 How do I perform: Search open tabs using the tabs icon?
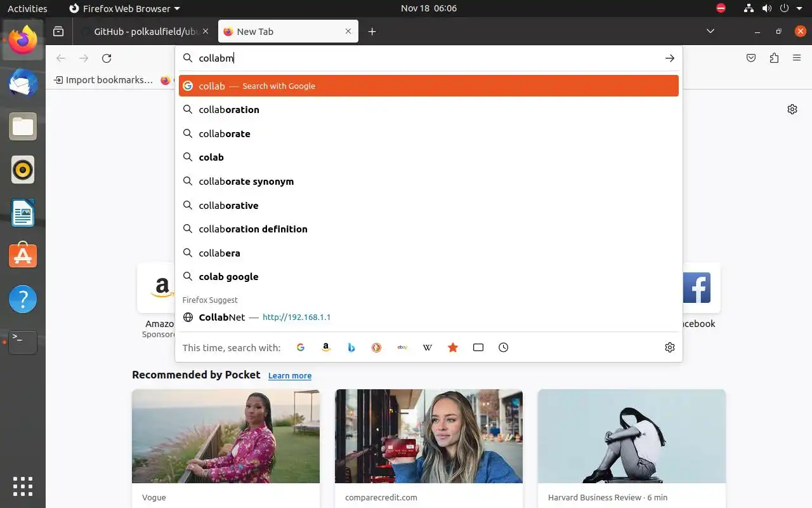click(x=478, y=347)
